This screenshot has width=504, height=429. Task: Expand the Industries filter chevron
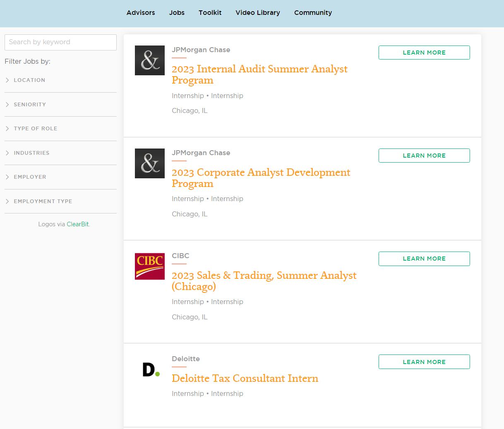point(7,153)
